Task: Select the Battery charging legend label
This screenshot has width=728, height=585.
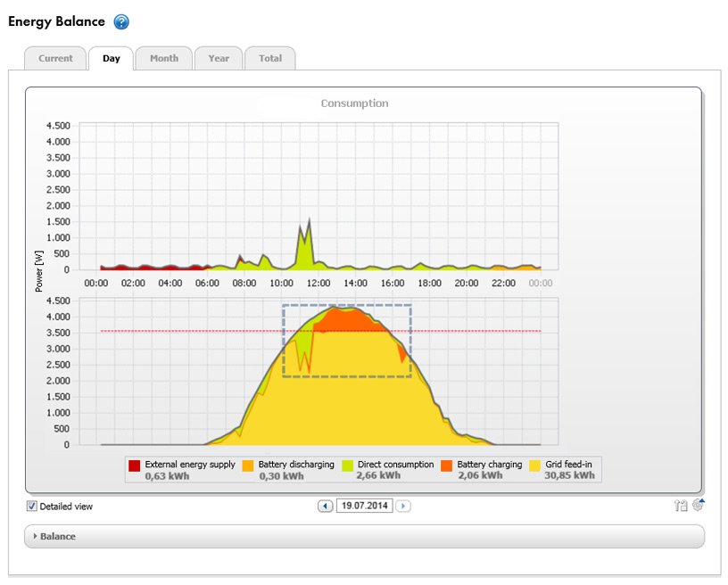Action: [x=490, y=465]
